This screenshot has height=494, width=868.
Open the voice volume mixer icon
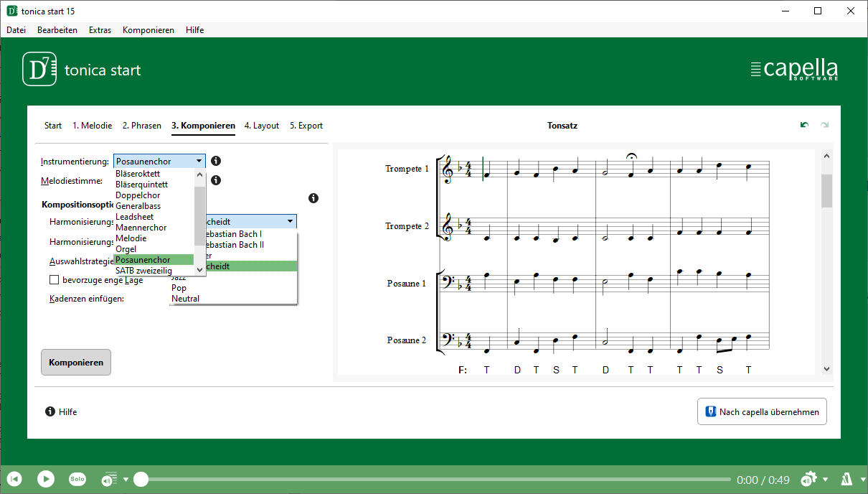109,480
